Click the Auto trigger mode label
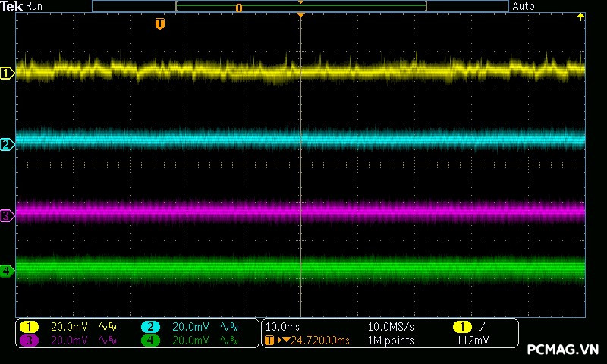607x364 pixels. click(x=524, y=6)
